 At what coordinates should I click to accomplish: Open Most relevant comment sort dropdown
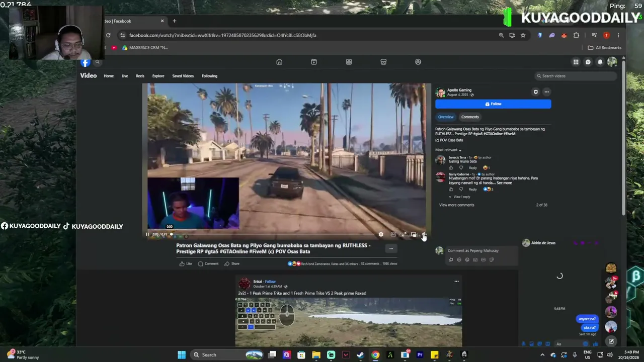[x=448, y=150]
